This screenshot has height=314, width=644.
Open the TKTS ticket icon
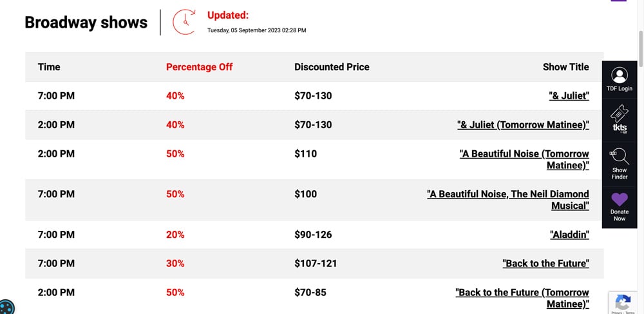pyautogui.click(x=620, y=119)
